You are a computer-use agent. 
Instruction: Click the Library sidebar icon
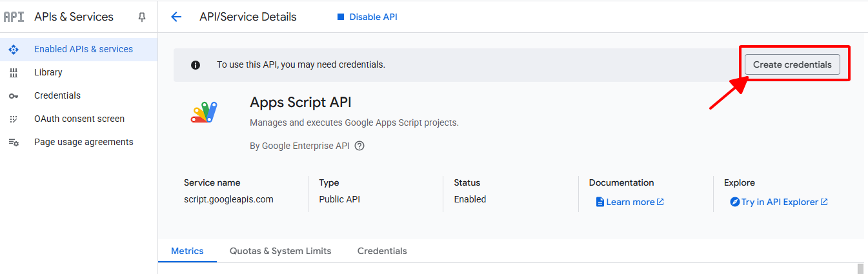tap(14, 73)
